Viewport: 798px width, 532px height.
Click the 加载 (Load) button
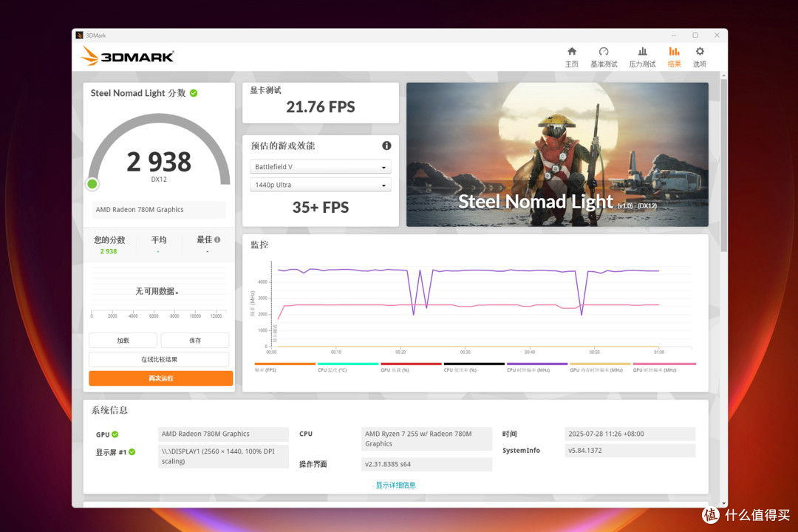(x=123, y=340)
